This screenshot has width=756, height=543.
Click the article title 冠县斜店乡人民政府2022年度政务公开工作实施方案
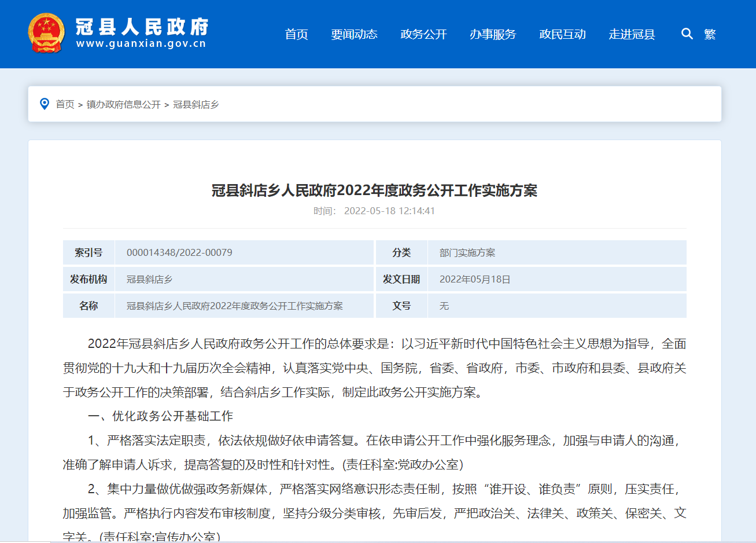(374, 190)
